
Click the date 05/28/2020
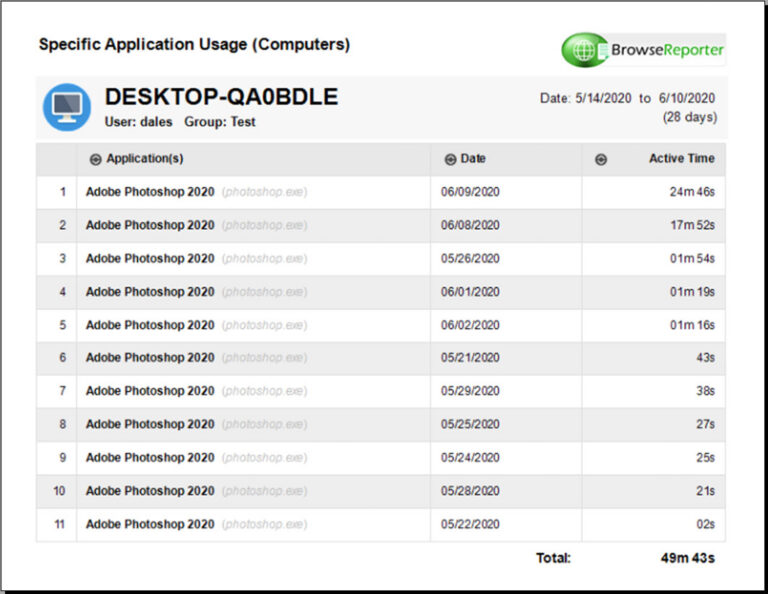[470, 491]
